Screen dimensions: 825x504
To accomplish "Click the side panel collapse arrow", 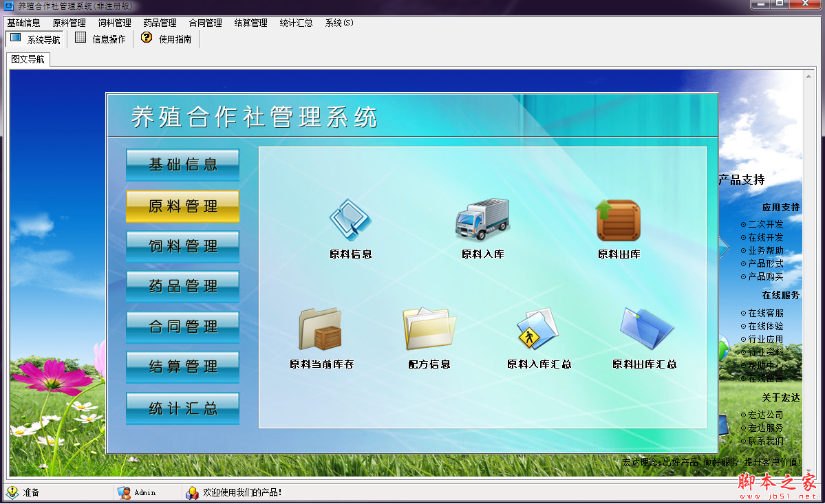I will 724,247.
